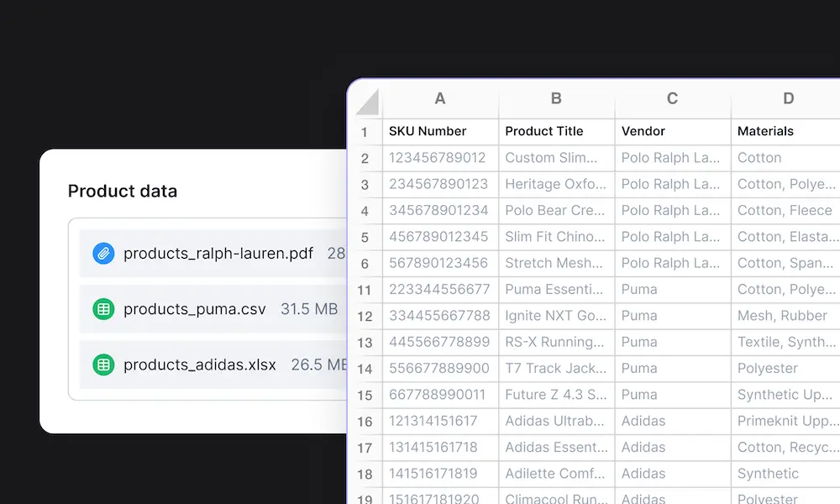Select SKU cell 456789012345
This screenshot has height=504, width=840.
440,237
